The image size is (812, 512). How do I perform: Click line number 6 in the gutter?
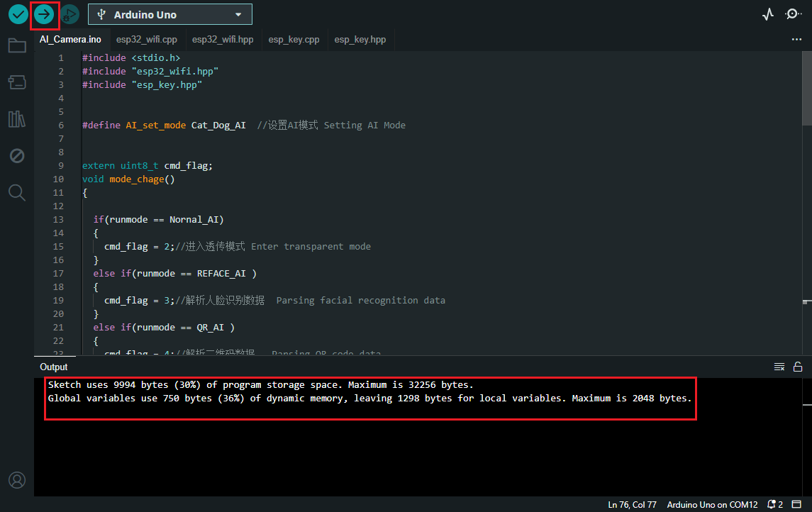(61, 126)
